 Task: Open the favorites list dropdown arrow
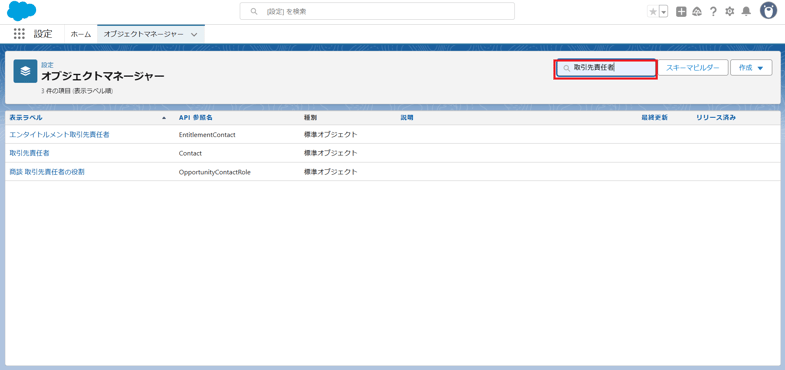664,12
